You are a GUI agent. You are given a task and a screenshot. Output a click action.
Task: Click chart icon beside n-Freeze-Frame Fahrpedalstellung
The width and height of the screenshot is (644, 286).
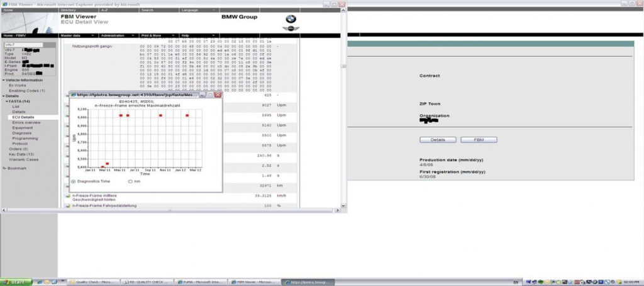(x=67, y=205)
